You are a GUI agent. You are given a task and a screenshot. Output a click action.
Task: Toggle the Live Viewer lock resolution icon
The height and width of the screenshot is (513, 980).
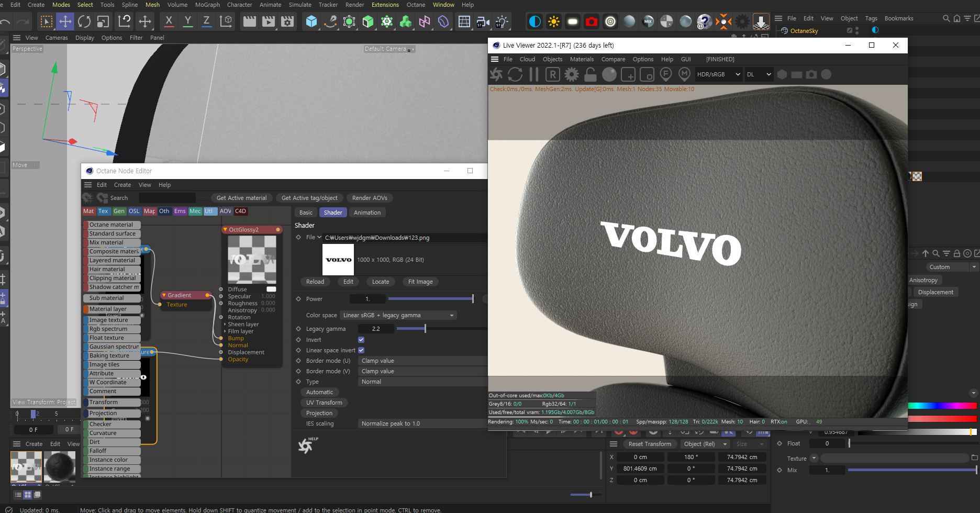point(591,74)
